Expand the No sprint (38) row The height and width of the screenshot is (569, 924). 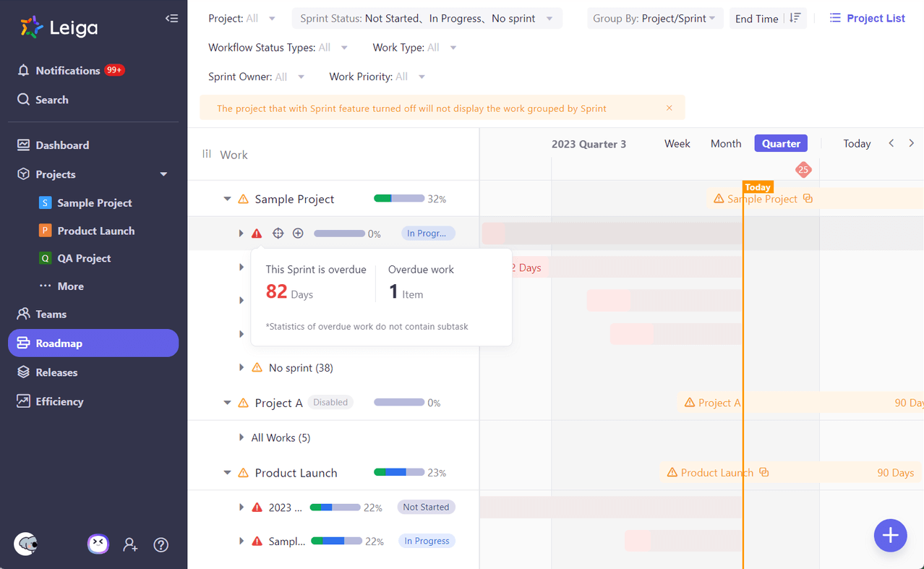241,368
